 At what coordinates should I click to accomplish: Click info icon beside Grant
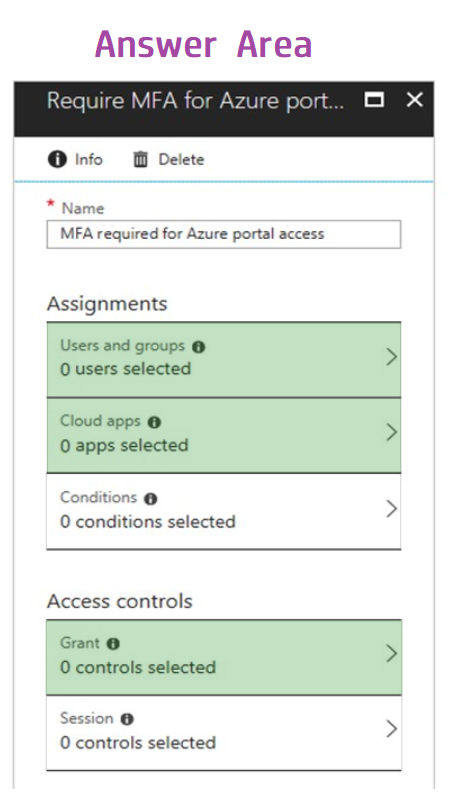(113, 644)
